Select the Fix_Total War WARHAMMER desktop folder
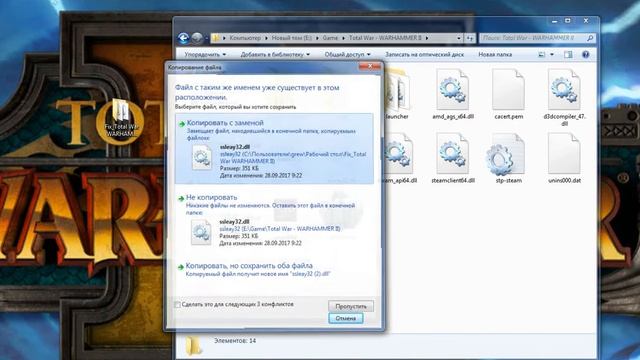 click(121, 117)
